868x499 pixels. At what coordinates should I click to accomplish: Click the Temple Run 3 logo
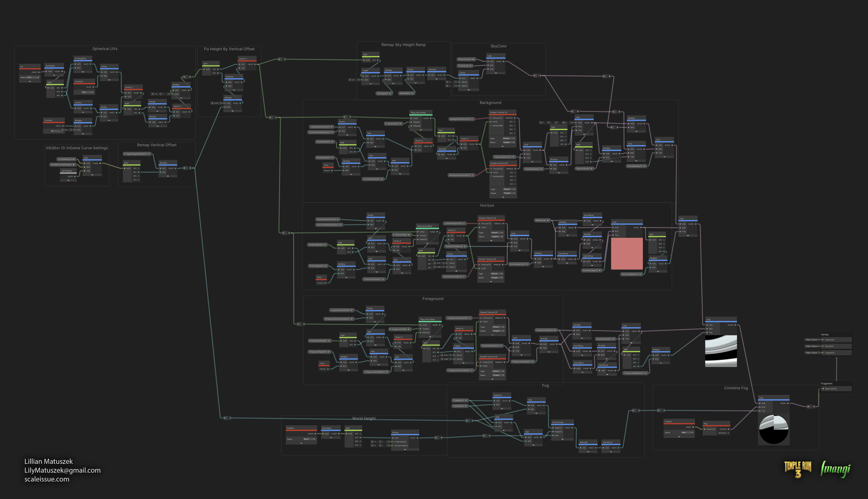pyautogui.click(x=798, y=469)
